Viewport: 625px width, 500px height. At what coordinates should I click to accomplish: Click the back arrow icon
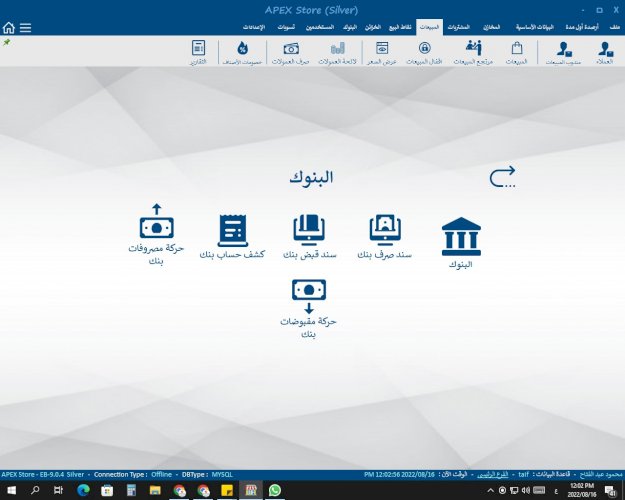tap(503, 178)
